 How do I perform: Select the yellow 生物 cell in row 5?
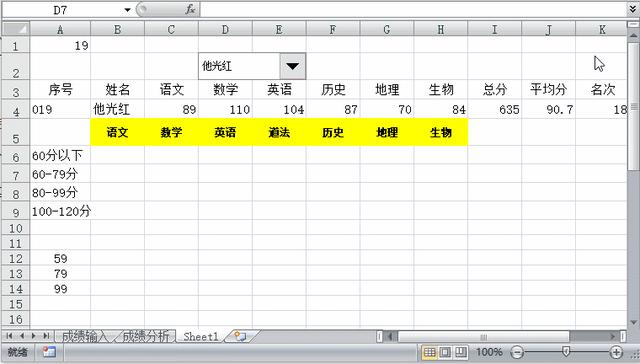coord(441,133)
